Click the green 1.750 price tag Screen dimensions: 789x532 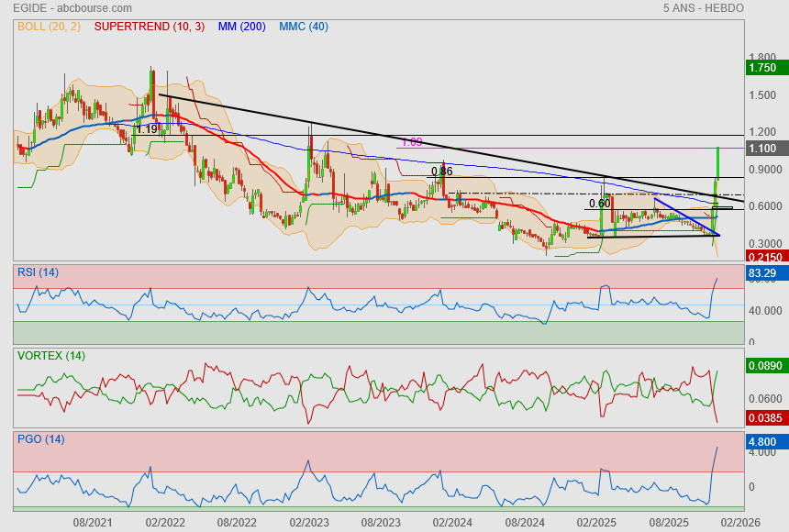click(763, 68)
